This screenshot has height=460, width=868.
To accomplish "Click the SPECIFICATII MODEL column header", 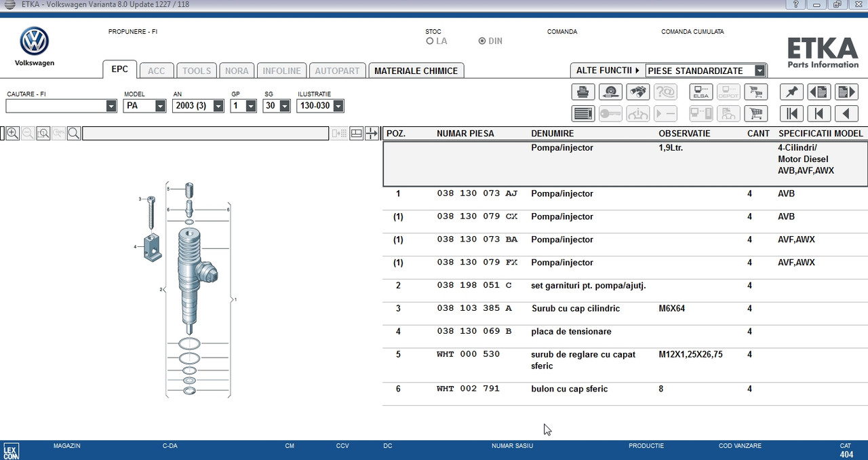I will click(821, 134).
